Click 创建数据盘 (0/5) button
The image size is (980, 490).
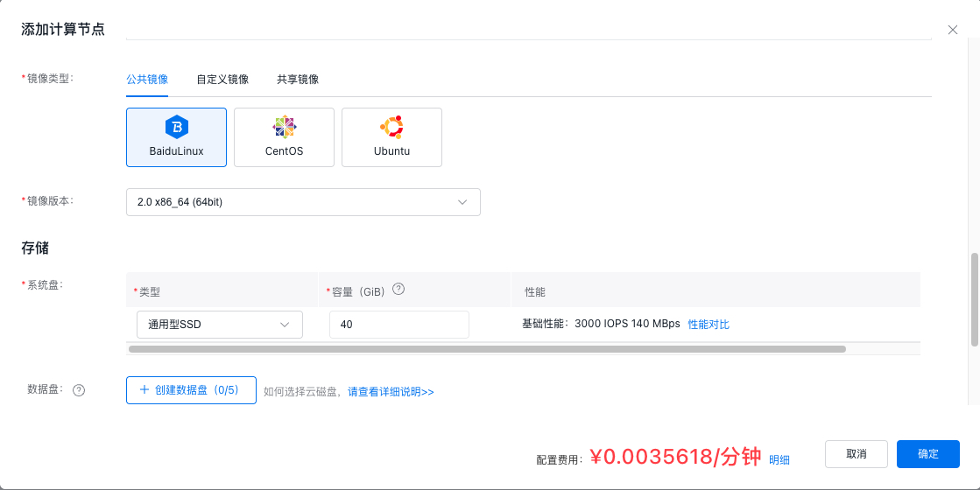click(191, 390)
